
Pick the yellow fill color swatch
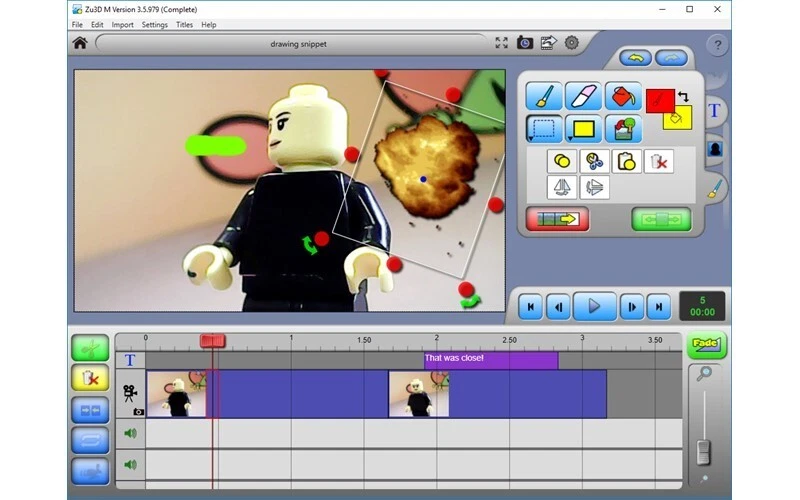point(681,120)
